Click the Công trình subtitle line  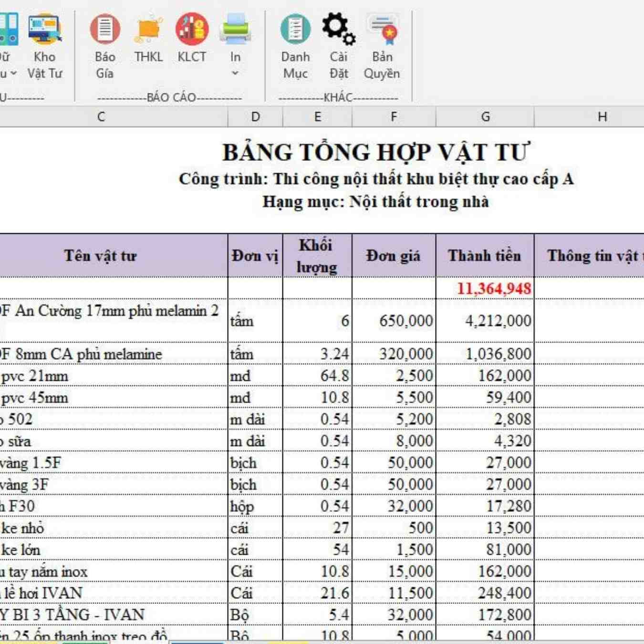pos(376,179)
